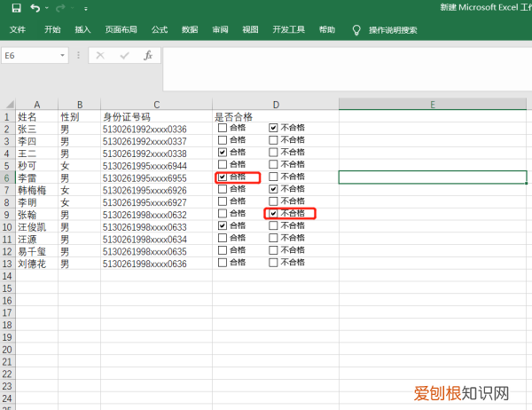Screen dimensions: 532x410
Task: Click the formula bar Cancel X icon
Action: click(100, 55)
